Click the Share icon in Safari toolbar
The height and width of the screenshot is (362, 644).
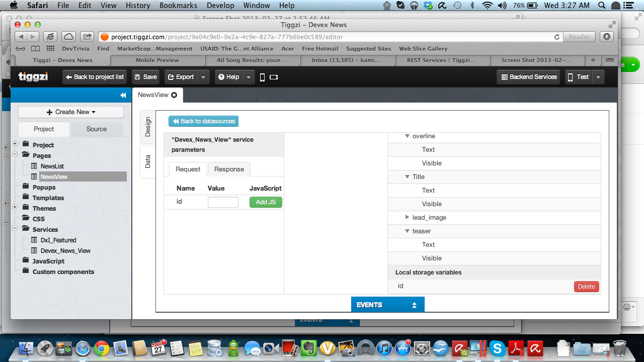point(87,37)
